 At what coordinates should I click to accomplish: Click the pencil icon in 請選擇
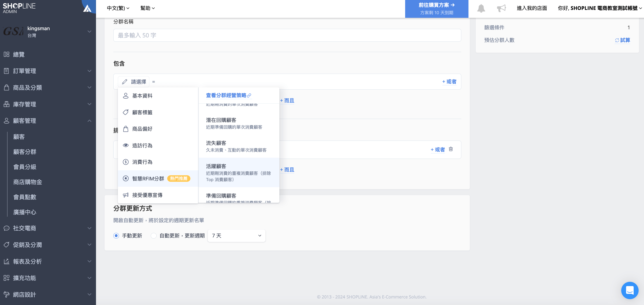click(125, 82)
